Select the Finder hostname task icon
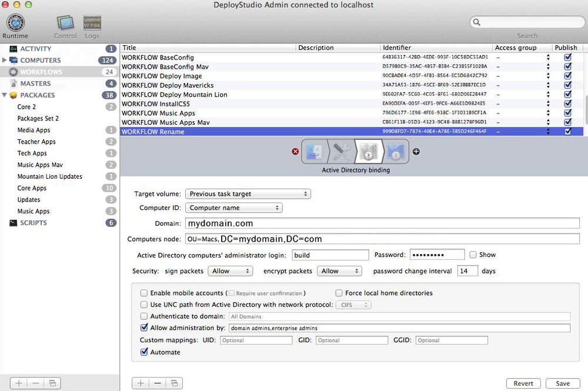This screenshot has height=391, width=588. coord(314,152)
